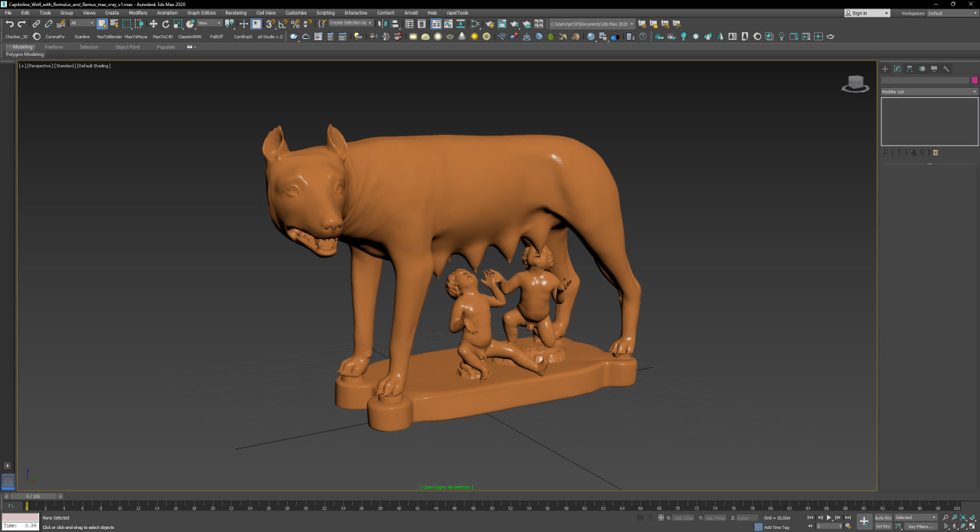The width and height of the screenshot is (980, 532).
Task: Open the Rendering menu
Action: click(236, 13)
